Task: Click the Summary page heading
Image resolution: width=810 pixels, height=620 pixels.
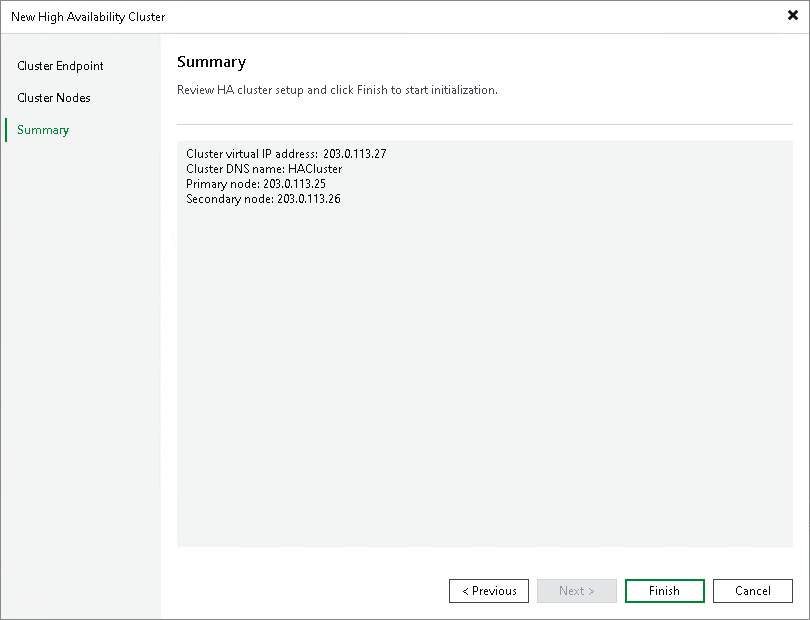Action: (x=211, y=62)
